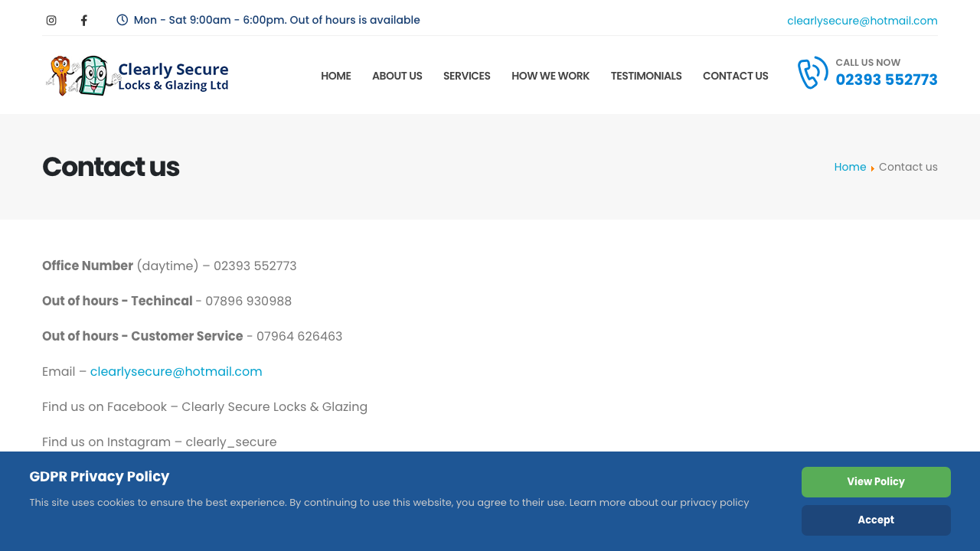Click the Learn more privacy policy link

pyautogui.click(x=658, y=502)
